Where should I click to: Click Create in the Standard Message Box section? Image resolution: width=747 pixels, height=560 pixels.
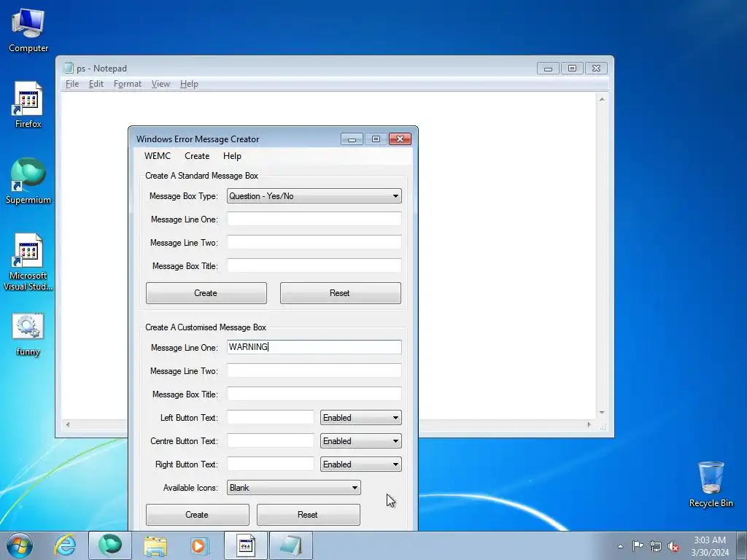coord(206,293)
